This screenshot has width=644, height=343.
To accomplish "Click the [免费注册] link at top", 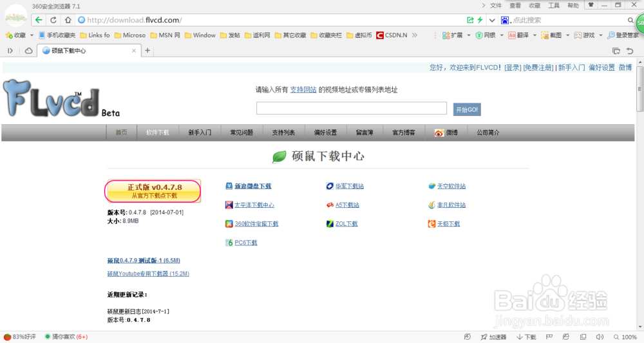I will click(538, 68).
